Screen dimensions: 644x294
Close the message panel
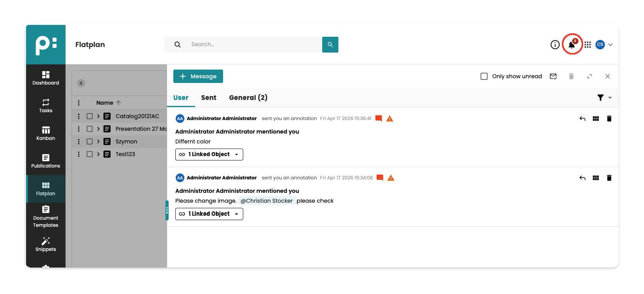[x=608, y=76]
